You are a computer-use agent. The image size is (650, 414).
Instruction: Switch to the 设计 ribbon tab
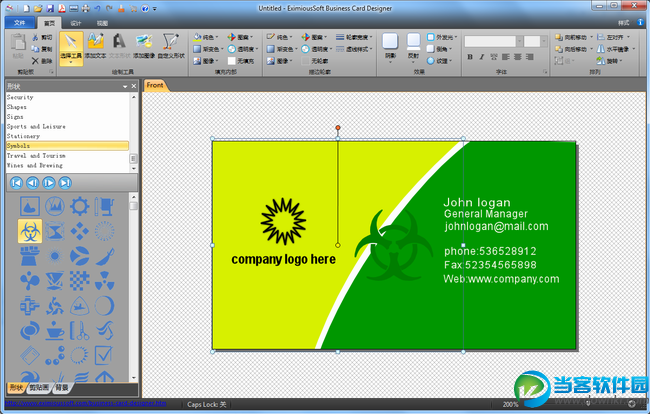[x=77, y=21]
